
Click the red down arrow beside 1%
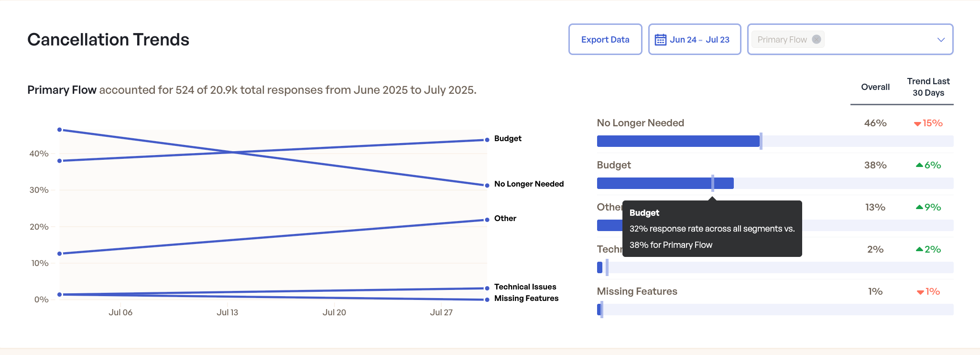(x=920, y=292)
